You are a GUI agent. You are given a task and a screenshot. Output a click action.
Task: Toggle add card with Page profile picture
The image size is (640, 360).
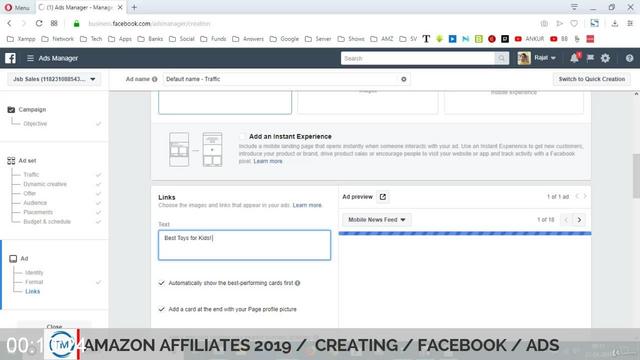coord(162,309)
